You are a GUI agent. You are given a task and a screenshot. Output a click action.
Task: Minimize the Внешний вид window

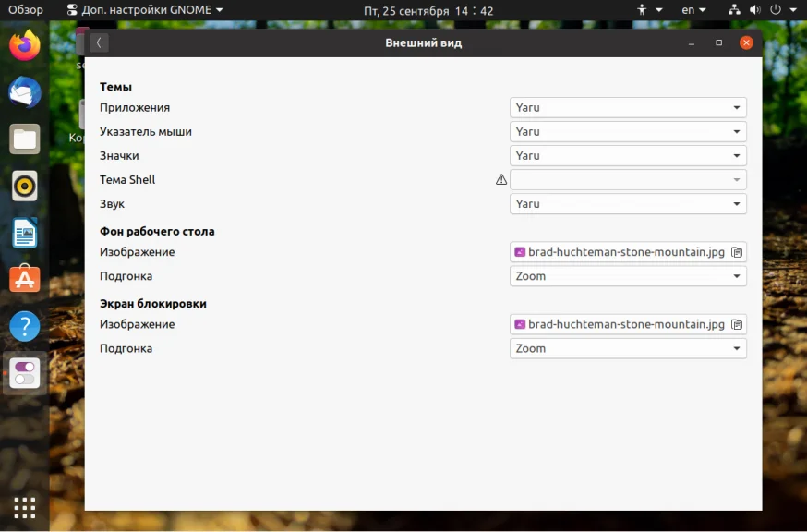click(x=692, y=42)
